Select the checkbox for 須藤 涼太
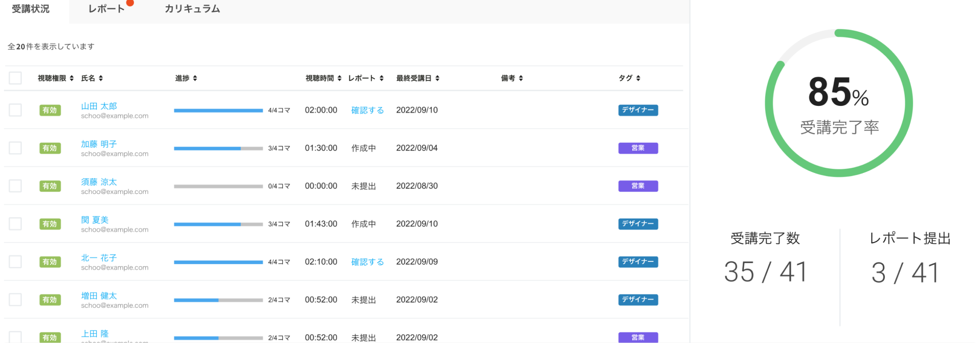This screenshot has width=980, height=343. click(15, 186)
